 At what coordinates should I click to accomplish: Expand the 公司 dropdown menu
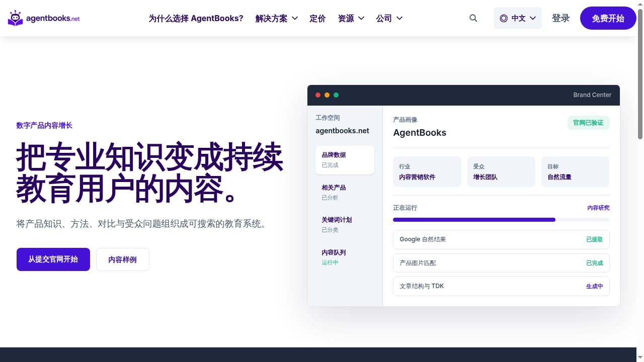(x=389, y=19)
